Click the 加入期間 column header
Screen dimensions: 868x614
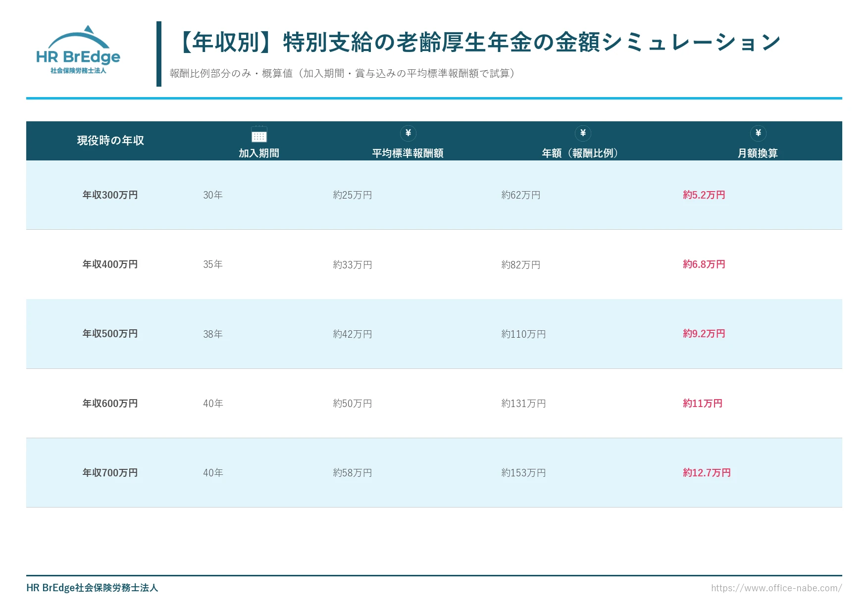259,153
